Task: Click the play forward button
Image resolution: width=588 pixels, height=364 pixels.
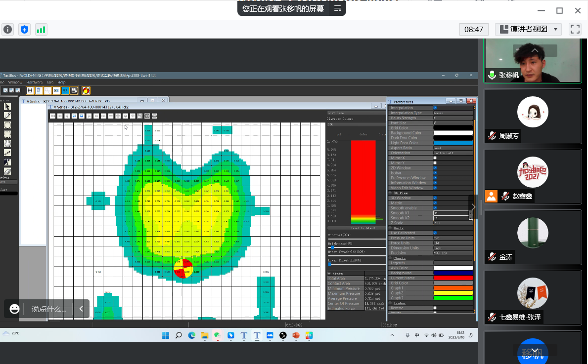Action: 89,116
